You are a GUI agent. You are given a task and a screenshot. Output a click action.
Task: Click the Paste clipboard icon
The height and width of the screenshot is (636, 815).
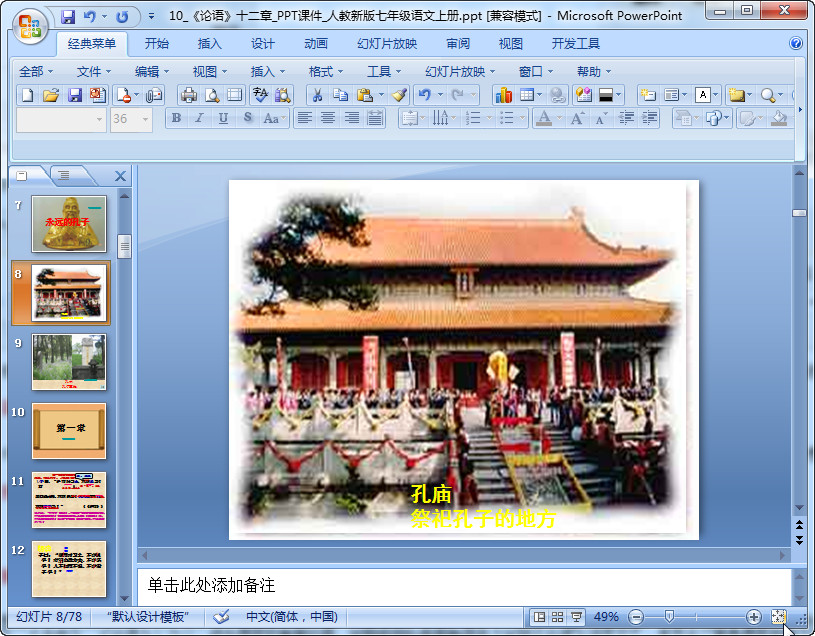pyautogui.click(x=365, y=95)
